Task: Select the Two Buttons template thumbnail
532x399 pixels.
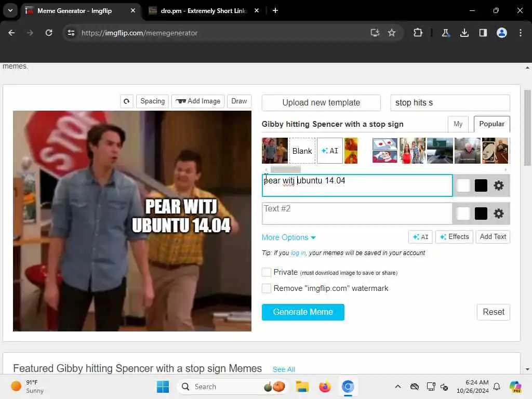Action: click(385, 151)
